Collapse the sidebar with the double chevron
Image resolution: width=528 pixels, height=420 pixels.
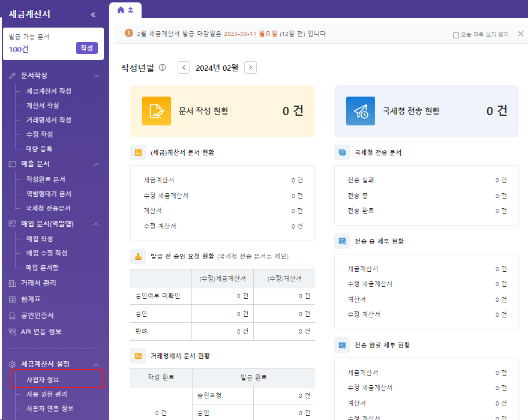93,14
